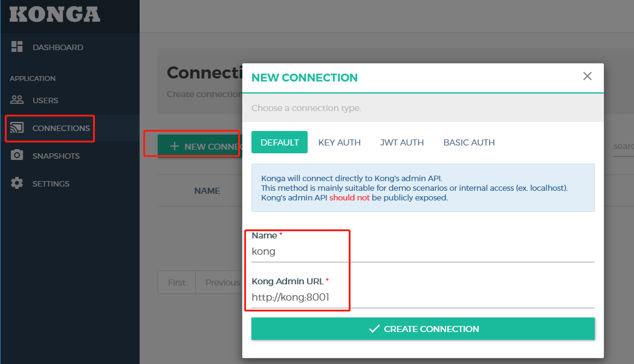
Task: Click the plus icon on New Connection
Action: (x=175, y=145)
